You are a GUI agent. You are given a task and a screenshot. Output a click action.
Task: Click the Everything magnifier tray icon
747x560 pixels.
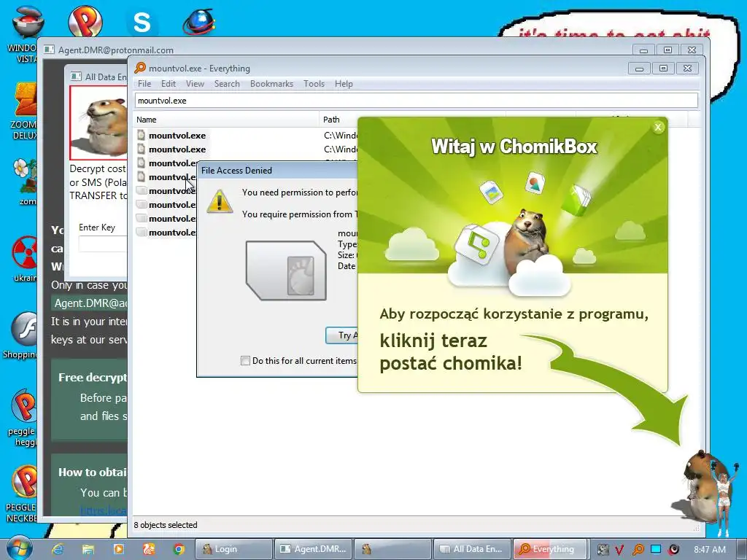(x=638, y=550)
